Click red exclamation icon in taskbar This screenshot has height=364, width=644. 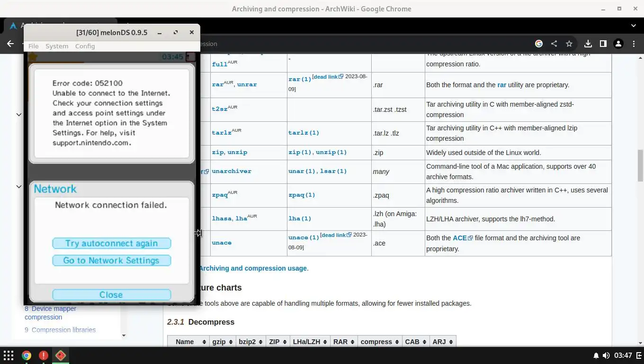[44, 355]
